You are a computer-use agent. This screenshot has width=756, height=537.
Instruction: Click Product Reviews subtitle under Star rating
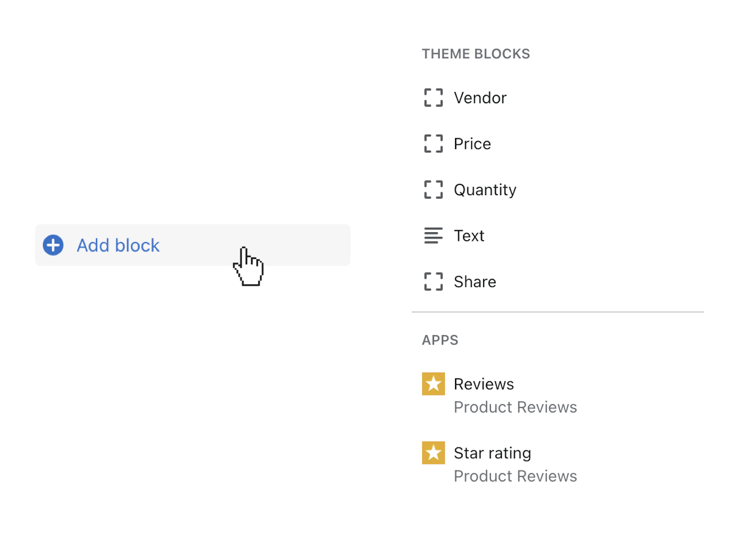tap(515, 477)
